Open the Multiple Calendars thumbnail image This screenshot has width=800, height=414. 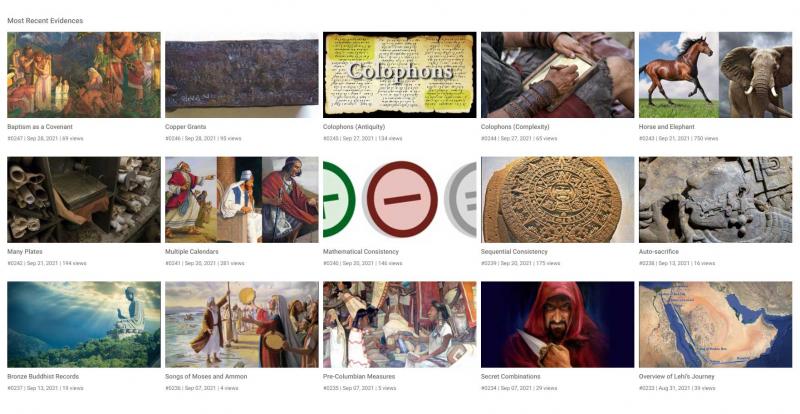pos(241,200)
